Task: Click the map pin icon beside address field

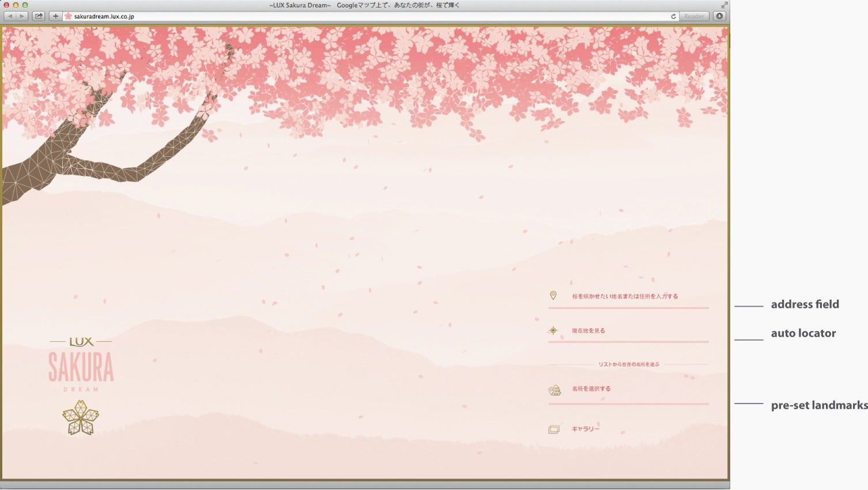Action: click(x=553, y=296)
